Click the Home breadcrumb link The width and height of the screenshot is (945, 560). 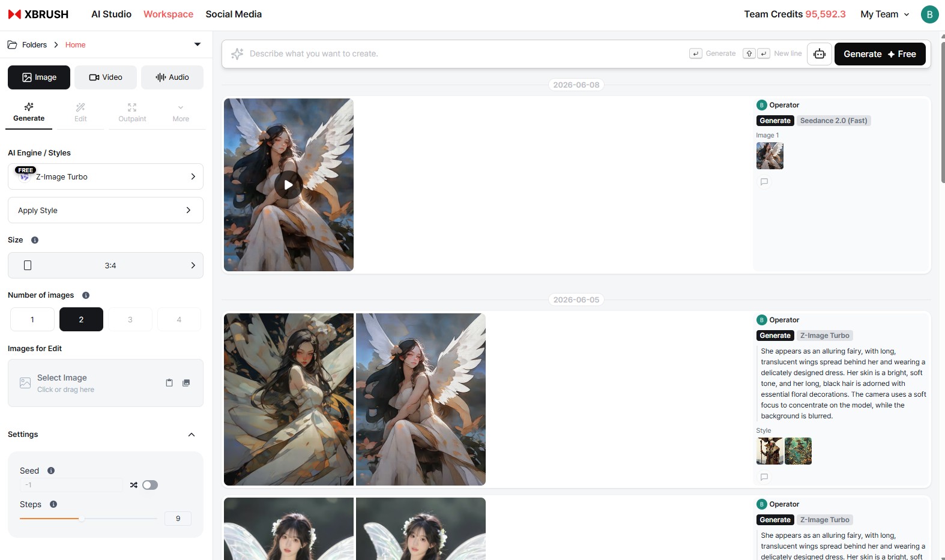pos(75,45)
